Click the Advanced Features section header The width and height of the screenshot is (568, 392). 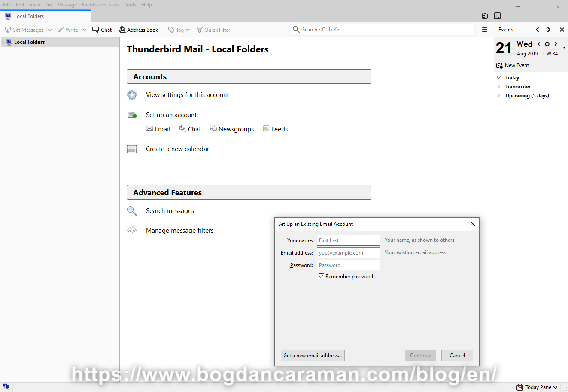[x=249, y=192]
